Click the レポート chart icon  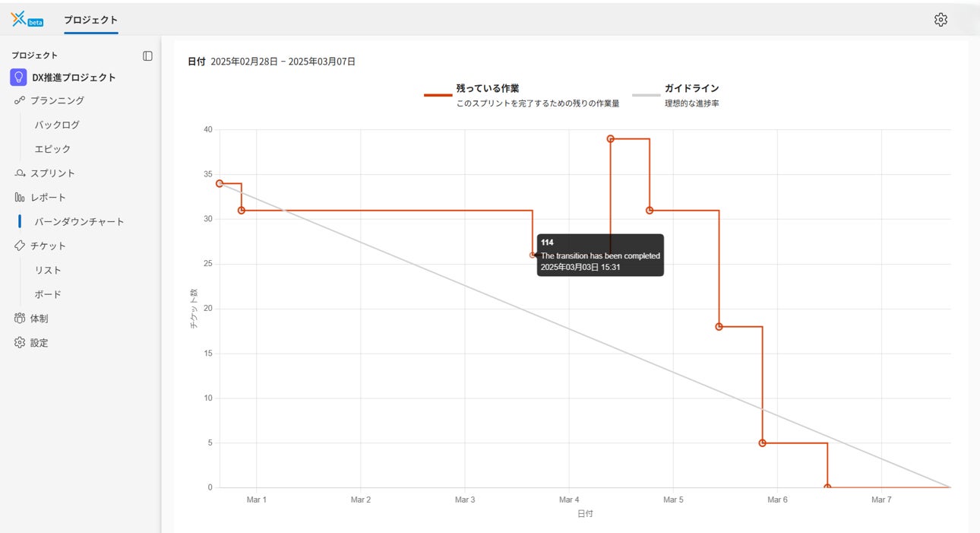20,198
